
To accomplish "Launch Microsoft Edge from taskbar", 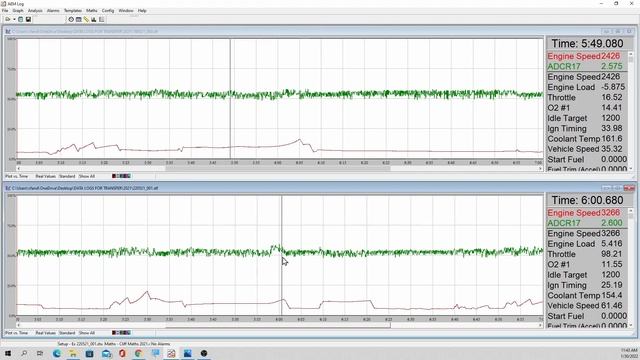I will (x=56, y=353).
